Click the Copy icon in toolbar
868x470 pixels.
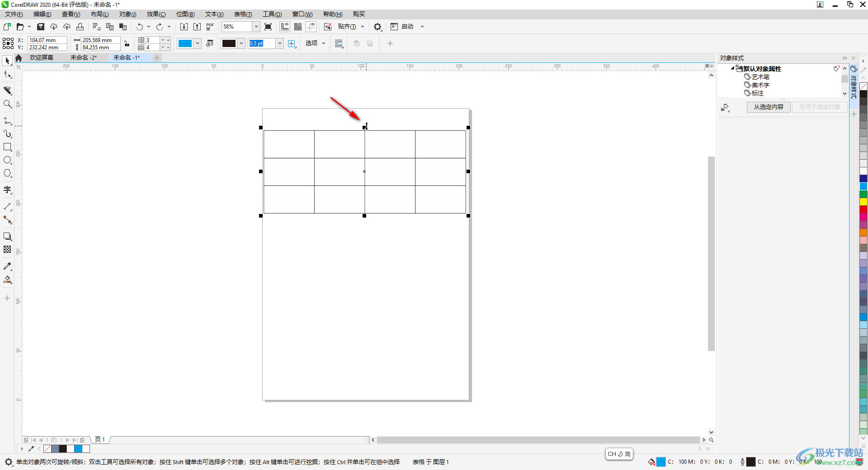pyautogui.click(x=109, y=27)
